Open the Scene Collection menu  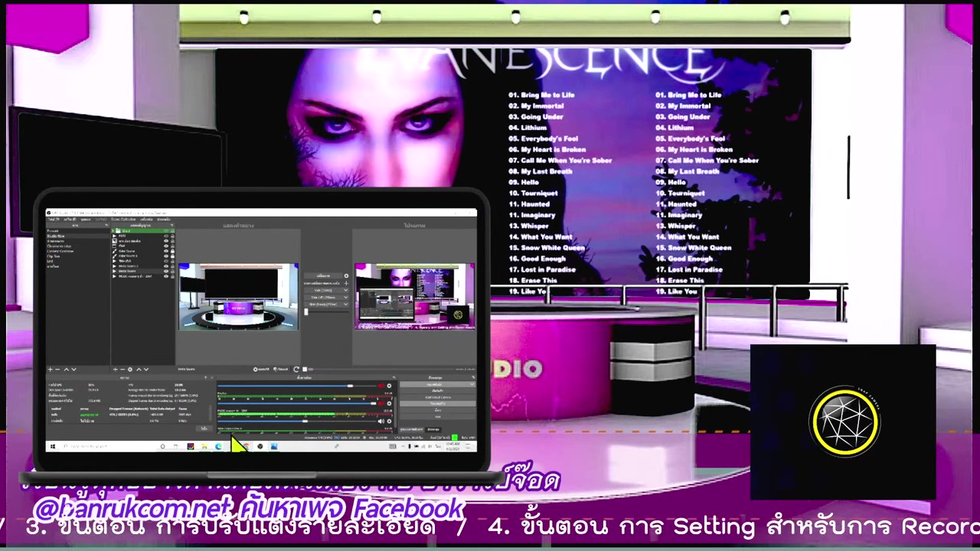pyautogui.click(x=124, y=220)
